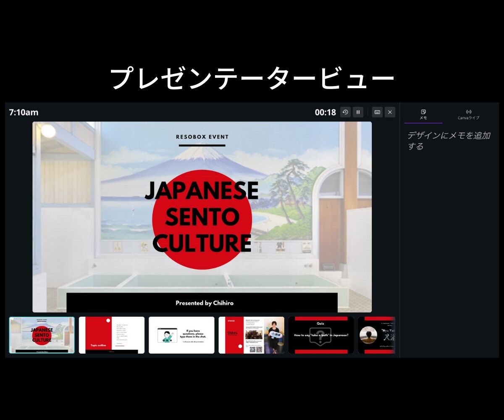Click the Presented by Chihiro text
Viewport: 504px width, 420px height.
click(x=205, y=303)
